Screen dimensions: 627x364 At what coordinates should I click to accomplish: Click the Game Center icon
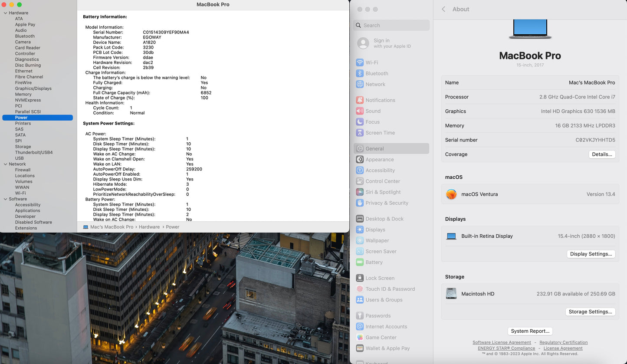coord(360,338)
